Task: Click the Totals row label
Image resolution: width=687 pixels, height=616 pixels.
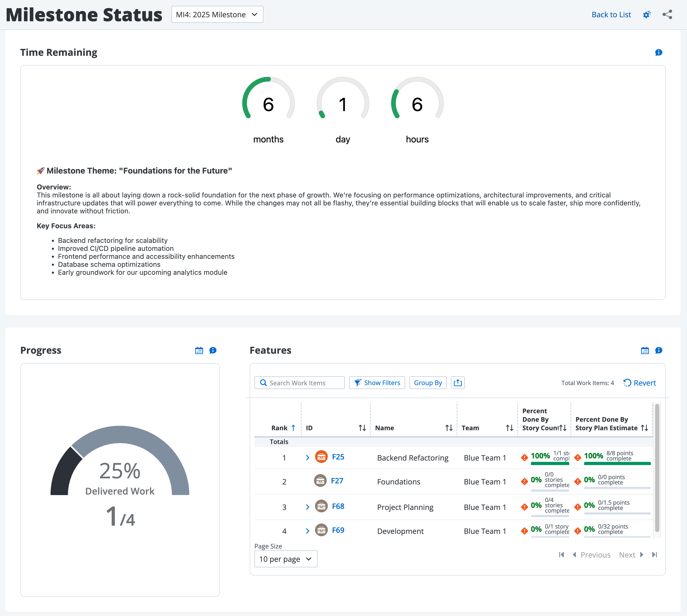Action: [279, 442]
